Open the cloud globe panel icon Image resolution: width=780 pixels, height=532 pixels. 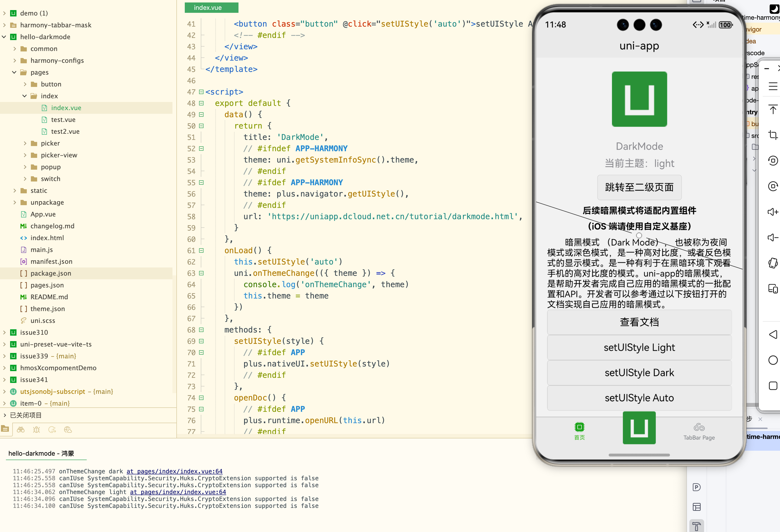pos(68,430)
